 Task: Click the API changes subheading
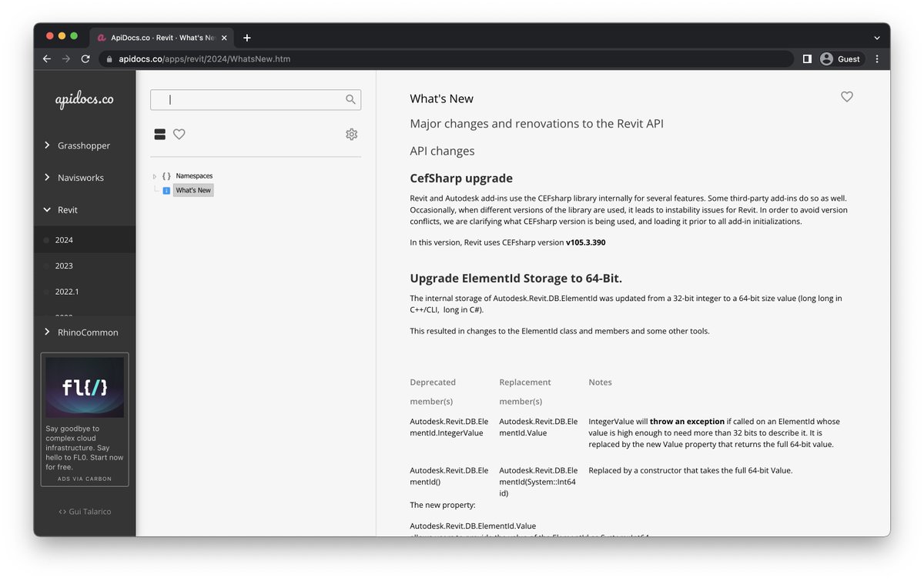[442, 151]
